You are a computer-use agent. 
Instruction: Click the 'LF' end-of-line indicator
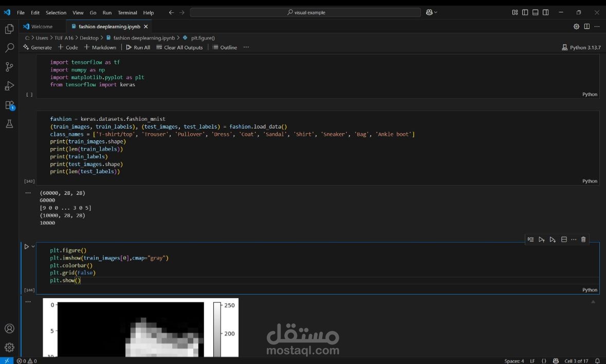coord(532,361)
